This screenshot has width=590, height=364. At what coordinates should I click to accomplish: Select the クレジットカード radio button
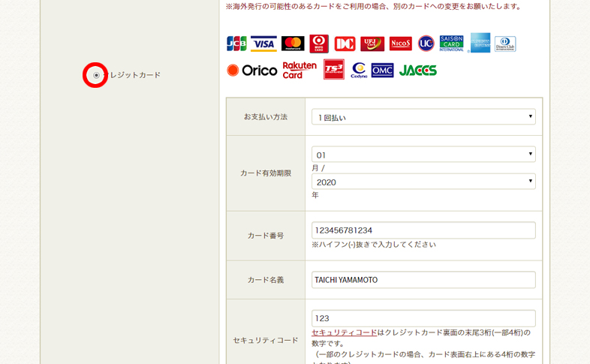tap(96, 75)
